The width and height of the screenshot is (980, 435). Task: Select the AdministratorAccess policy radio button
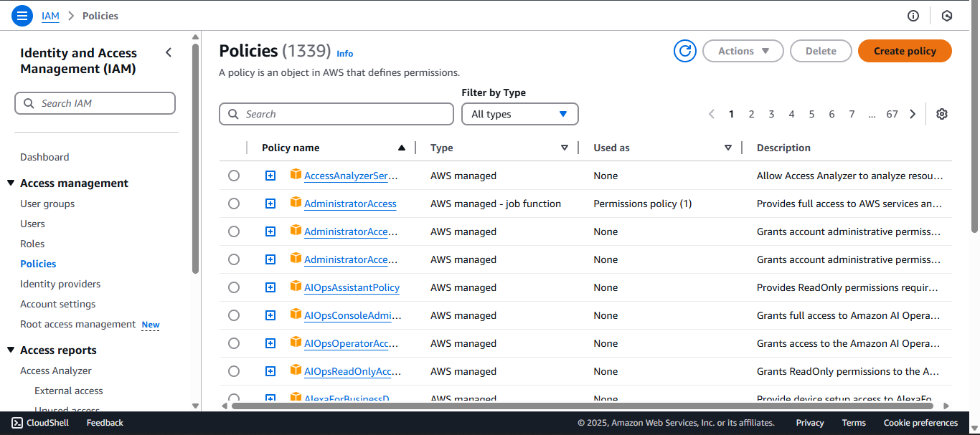pyautogui.click(x=234, y=204)
